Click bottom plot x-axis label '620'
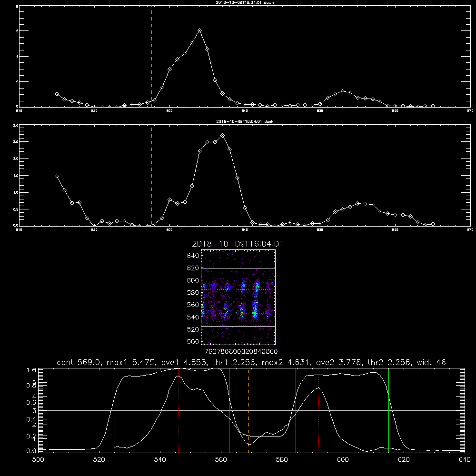Image resolution: width=476 pixels, height=476 pixels. (404, 460)
